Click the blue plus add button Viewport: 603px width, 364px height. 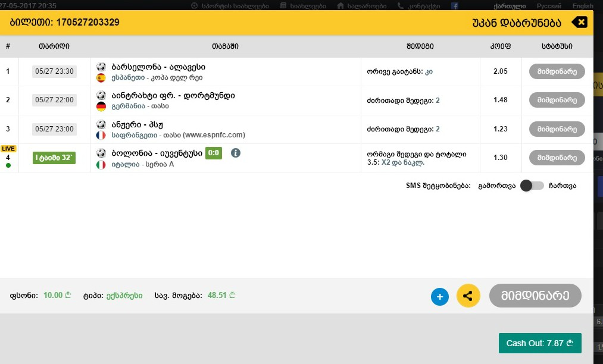(439, 297)
